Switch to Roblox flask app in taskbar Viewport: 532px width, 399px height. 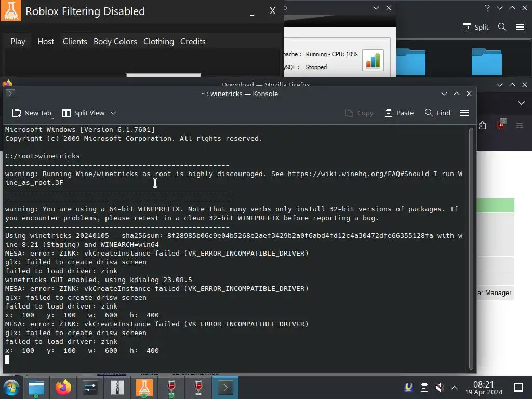coord(144,388)
